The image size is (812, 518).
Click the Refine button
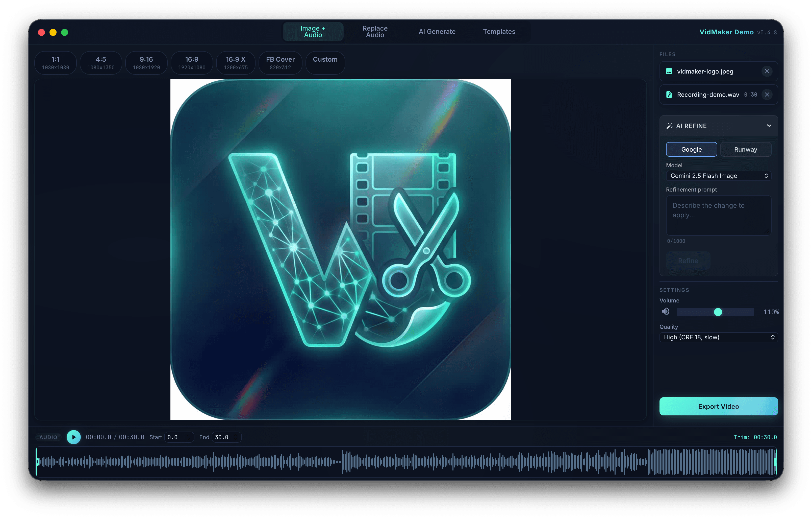pyautogui.click(x=688, y=261)
